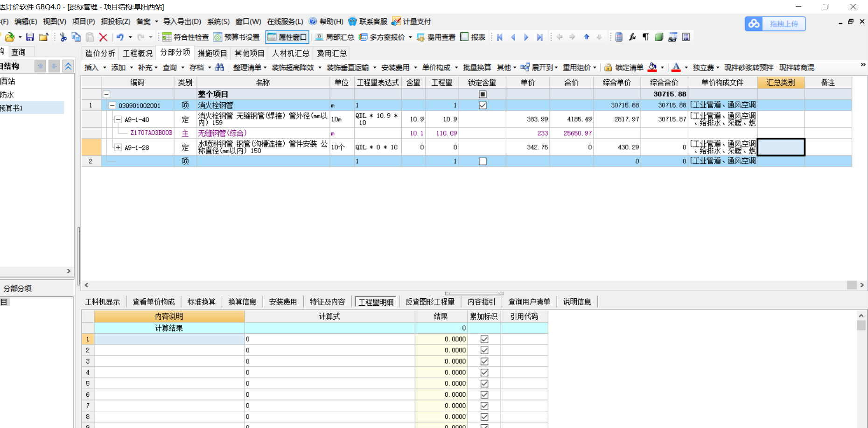
Task: Open the 特征及内容 bottom tab
Action: coord(328,302)
